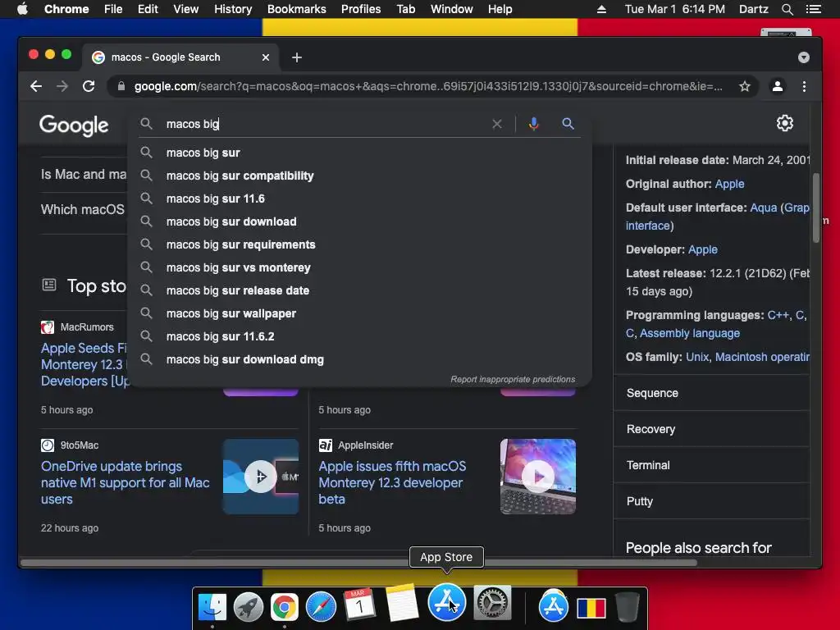840x630 pixels.
Task: Submit search with blue magnifier icon
Action: pyautogui.click(x=568, y=124)
